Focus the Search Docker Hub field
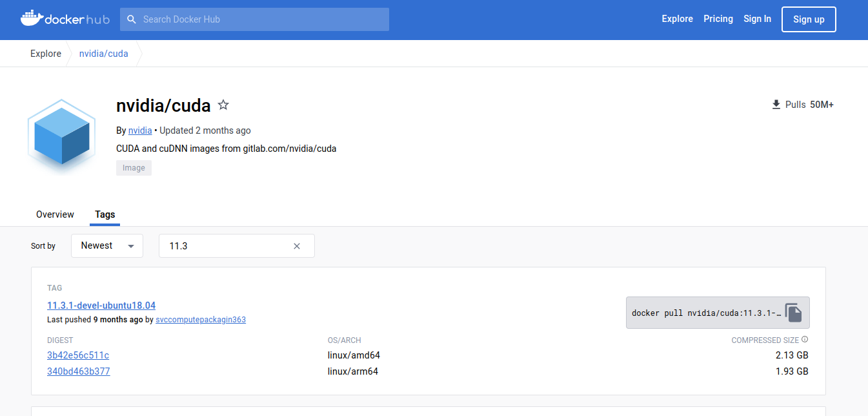This screenshot has height=416, width=868. pyautogui.click(x=254, y=19)
